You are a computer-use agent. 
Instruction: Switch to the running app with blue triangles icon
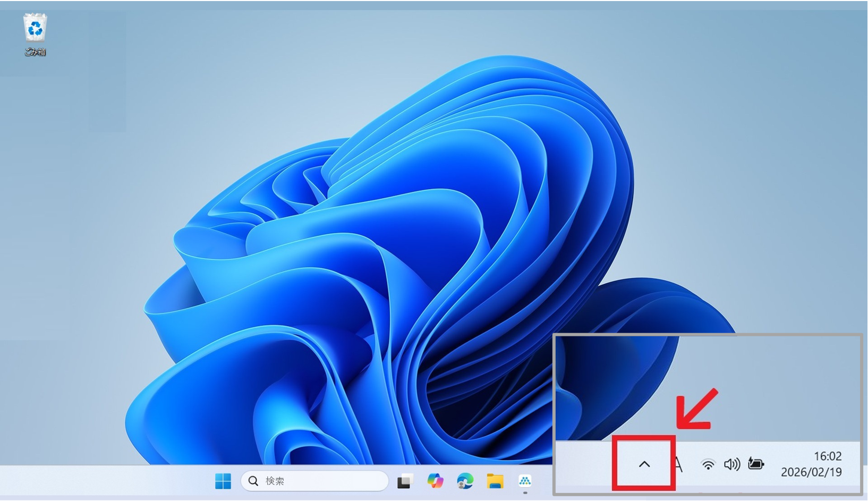pos(525,481)
